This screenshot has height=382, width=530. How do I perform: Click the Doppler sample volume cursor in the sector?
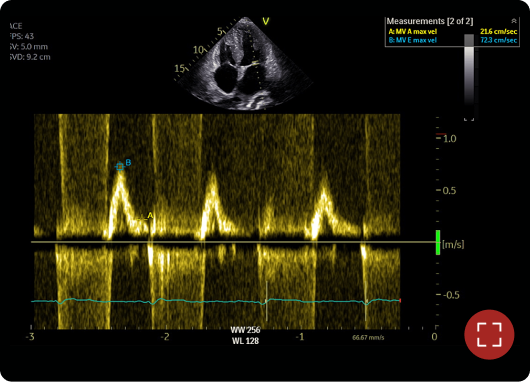256,63
